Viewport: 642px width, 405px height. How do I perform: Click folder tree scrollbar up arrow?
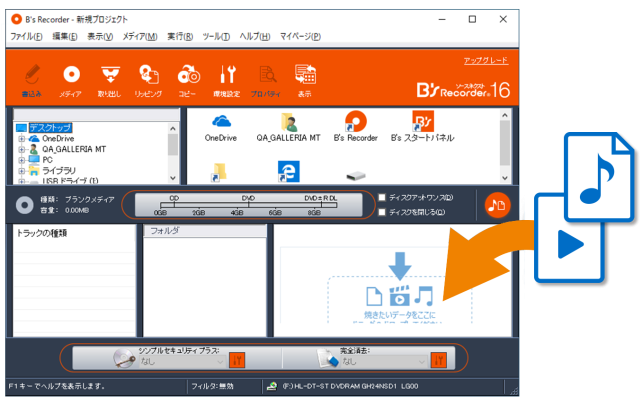[173, 129]
